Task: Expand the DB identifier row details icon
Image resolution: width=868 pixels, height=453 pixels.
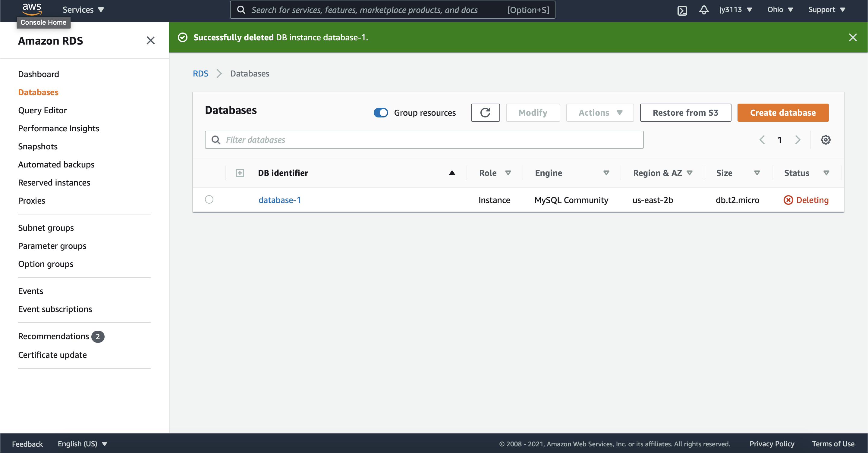Action: pos(240,173)
